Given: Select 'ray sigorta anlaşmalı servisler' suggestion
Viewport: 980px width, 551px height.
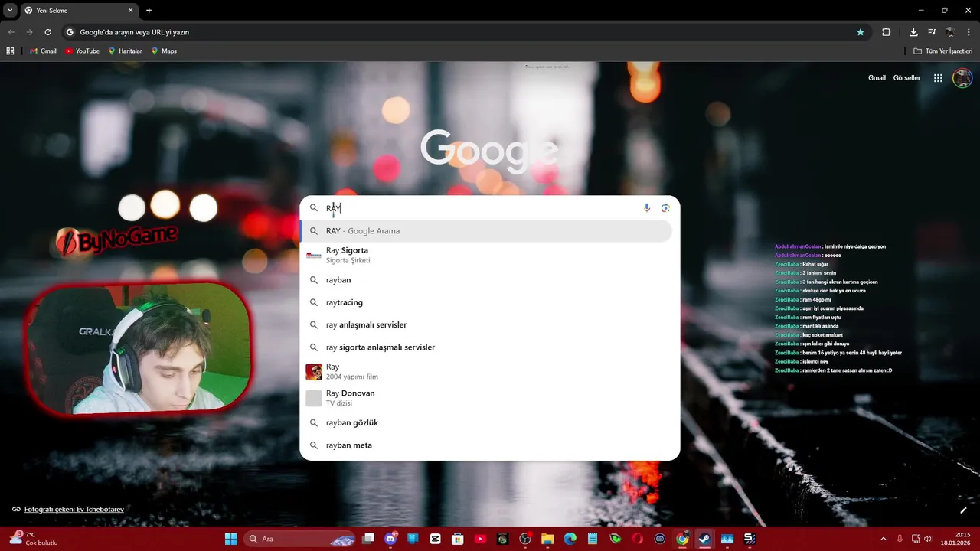Looking at the screenshot, I should point(487,347).
